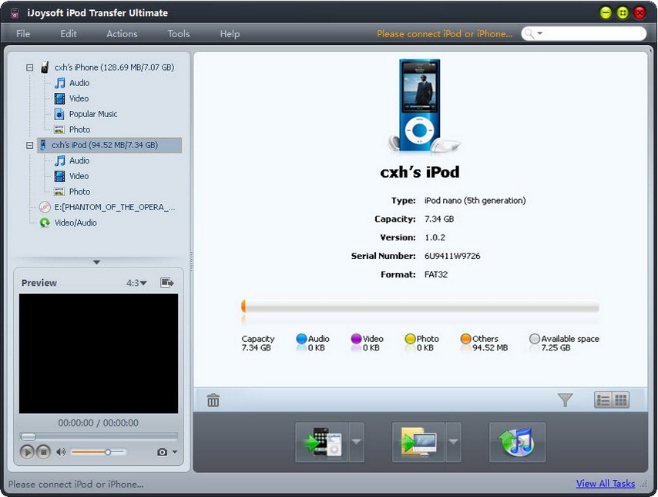Collapse the cxh's iPhone tree node

pos(29,68)
